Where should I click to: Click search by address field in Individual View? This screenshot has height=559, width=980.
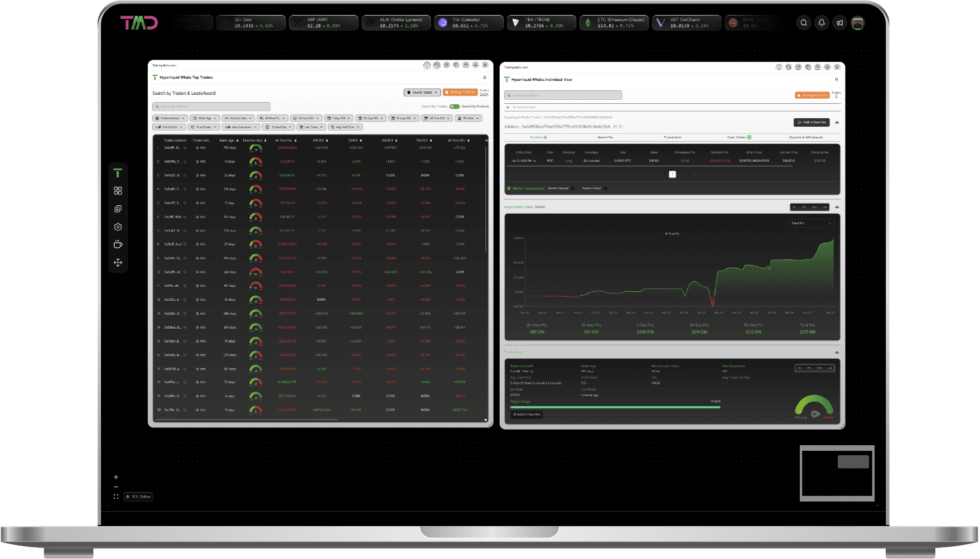click(x=563, y=95)
